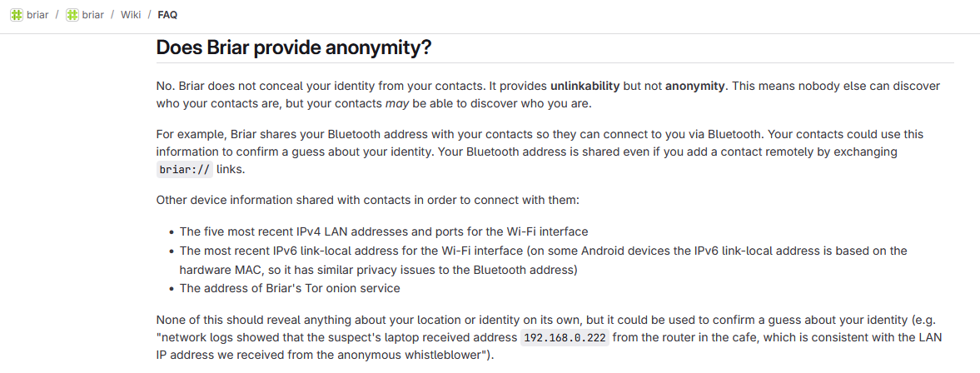The width and height of the screenshot is (980, 373).
Task: Open the second "briar" breadcrumb text link
Action: pos(93,14)
